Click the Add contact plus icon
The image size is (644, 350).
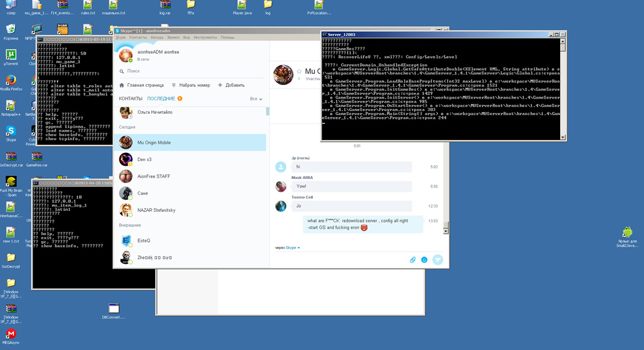(x=220, y=85)
